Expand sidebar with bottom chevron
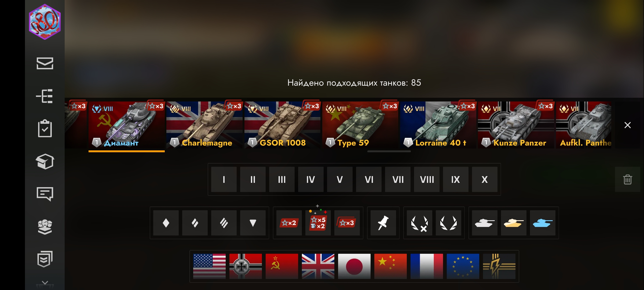Screen dimensions: 644x290 pos(45,283)
